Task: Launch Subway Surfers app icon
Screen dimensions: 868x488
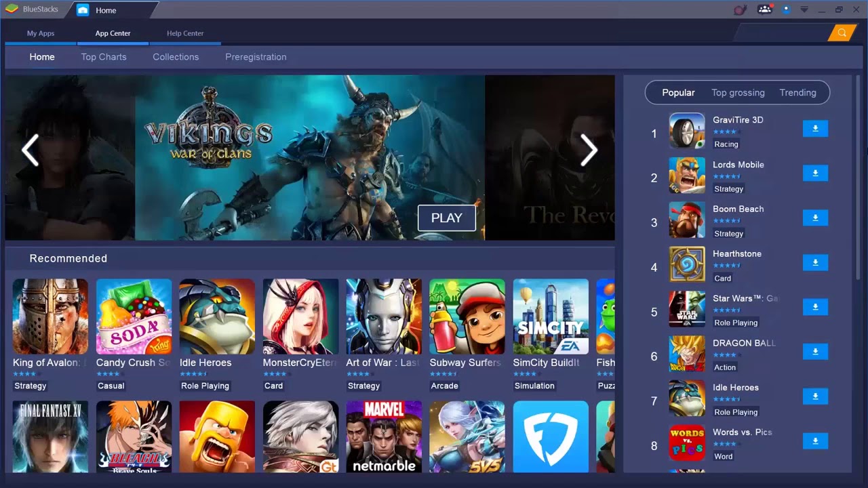Action: click(467, 317)
